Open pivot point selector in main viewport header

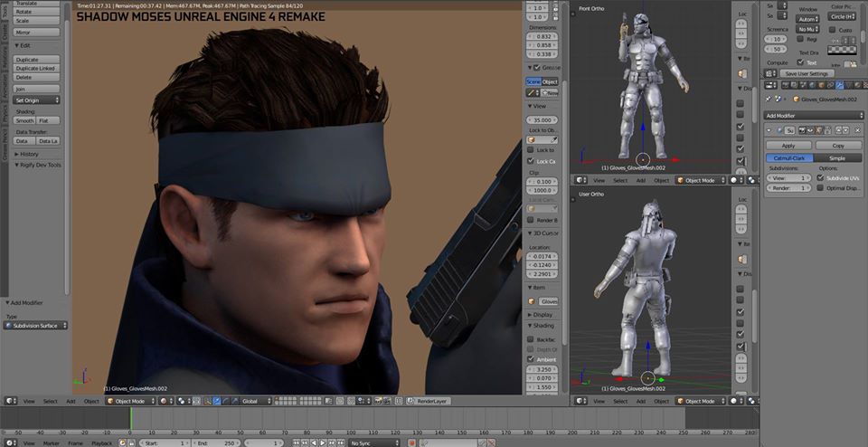pos(184,401)
